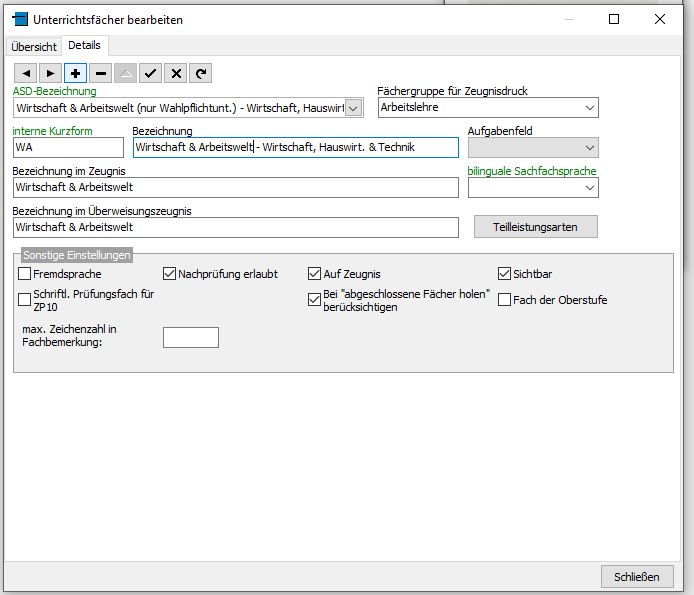The width and height of the screenshot is (694, 595).
Task: Open the ASD-Bezeichnung dropdown arrow
Action: coord(353,108)
